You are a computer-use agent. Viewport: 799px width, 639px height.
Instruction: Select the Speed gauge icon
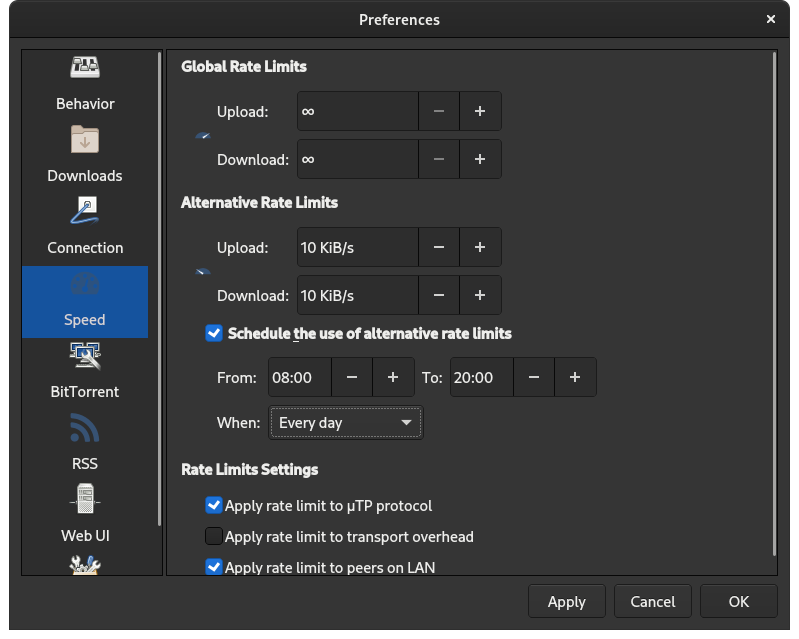tap(85, 283)
